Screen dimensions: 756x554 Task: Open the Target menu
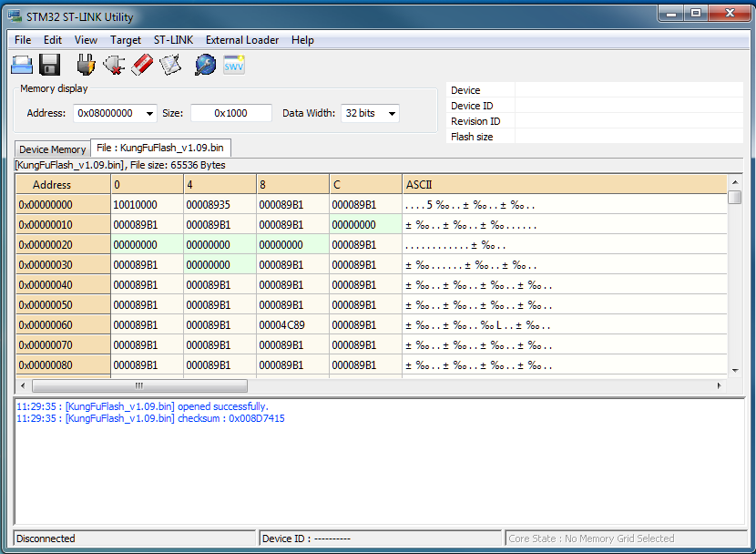[126, 40]
